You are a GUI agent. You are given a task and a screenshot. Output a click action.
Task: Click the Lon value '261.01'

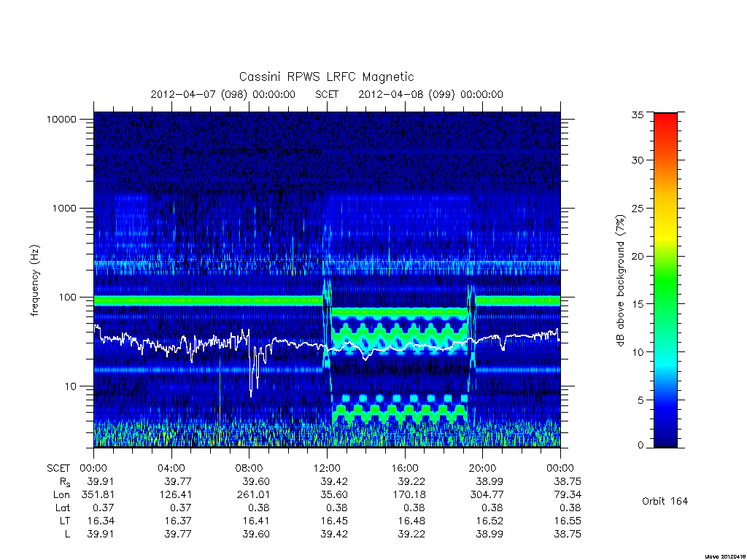pos(253,495)
